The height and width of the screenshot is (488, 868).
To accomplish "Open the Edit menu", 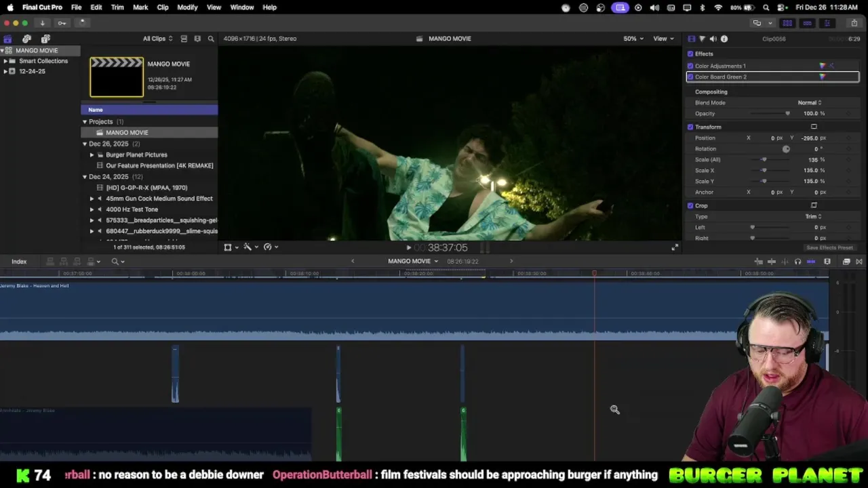I will pos(96,7).
